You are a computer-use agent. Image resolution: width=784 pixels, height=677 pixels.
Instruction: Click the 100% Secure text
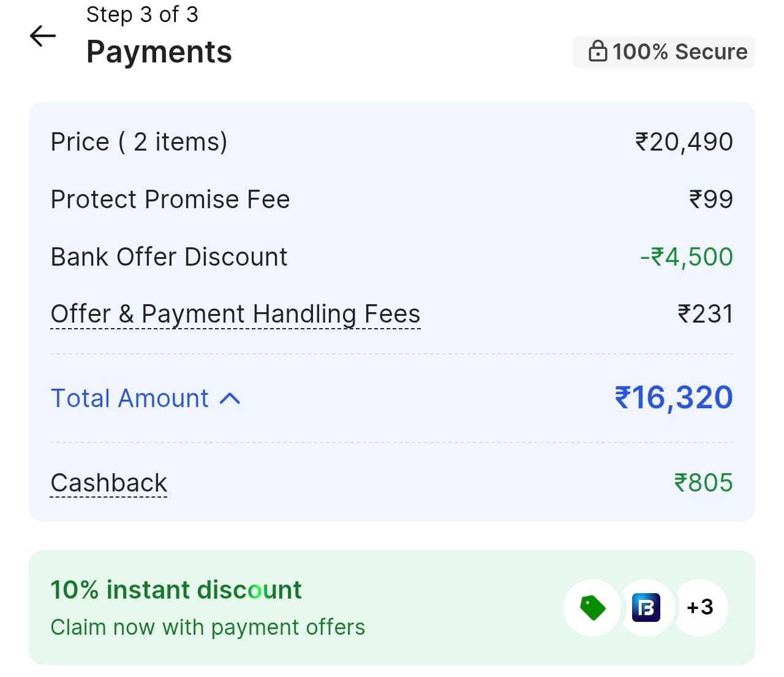coord(680,52)
